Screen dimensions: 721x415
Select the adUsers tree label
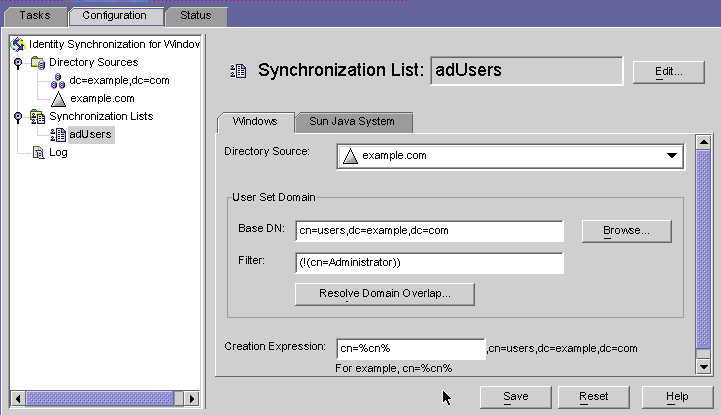coord(91,135)
